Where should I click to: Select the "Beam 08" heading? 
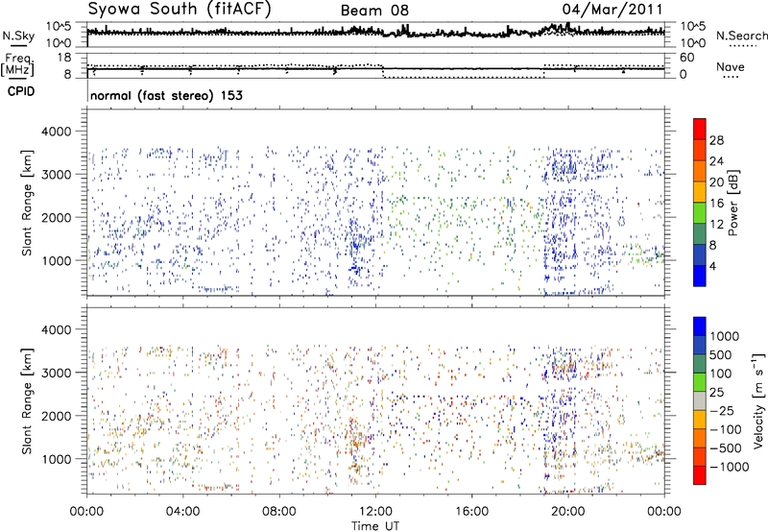[374, 11]
